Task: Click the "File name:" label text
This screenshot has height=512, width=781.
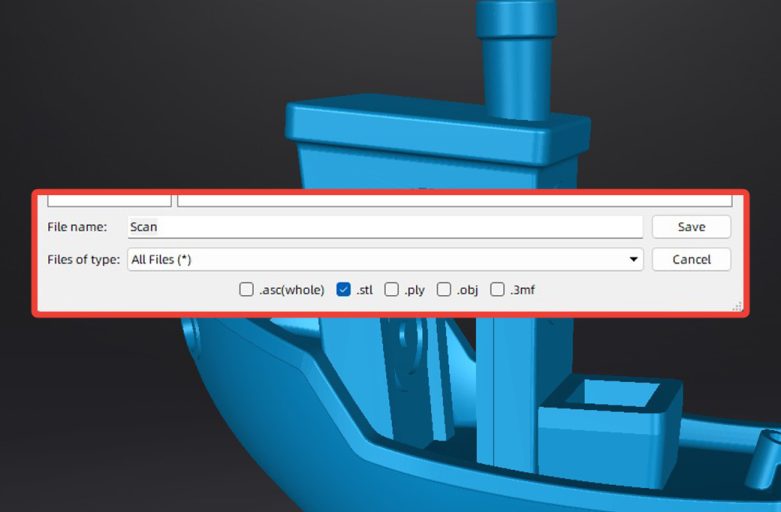Action: [77, 227]
